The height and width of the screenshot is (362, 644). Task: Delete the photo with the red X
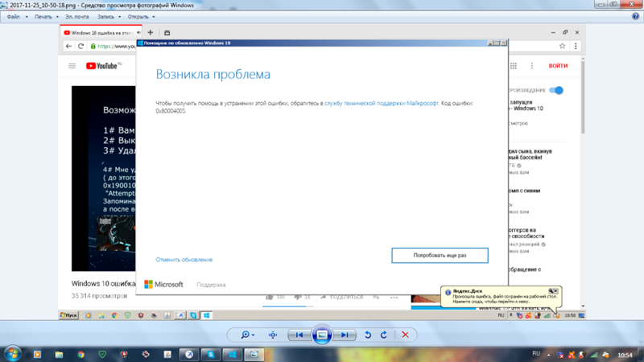(x=405, y=335)
